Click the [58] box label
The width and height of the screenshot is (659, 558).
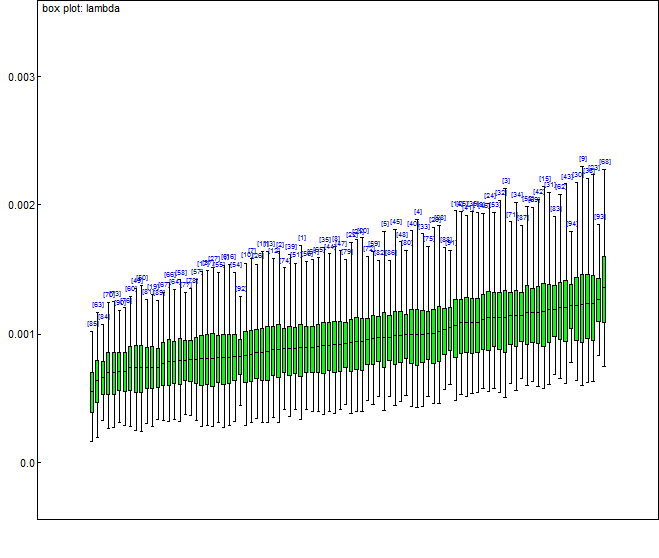(x=181, y=273)
